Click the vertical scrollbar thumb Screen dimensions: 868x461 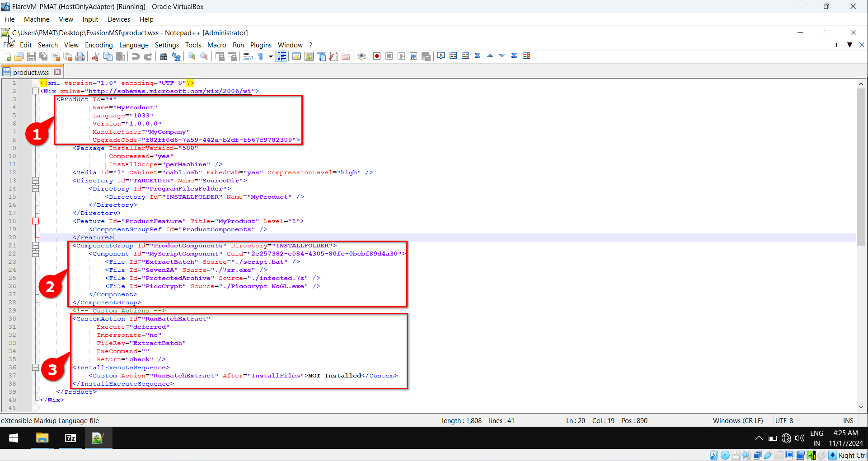(861, 167)
